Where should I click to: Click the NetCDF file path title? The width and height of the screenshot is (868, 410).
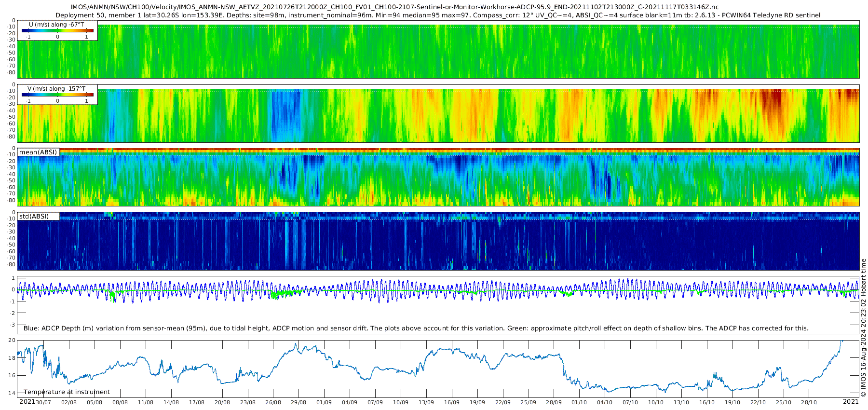pyautogui.click(x=394, y=7)
